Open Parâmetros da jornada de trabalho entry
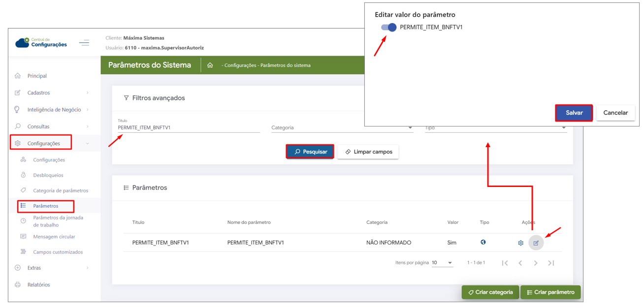Screen dimensions: 644x308 [x=58, y=221]
